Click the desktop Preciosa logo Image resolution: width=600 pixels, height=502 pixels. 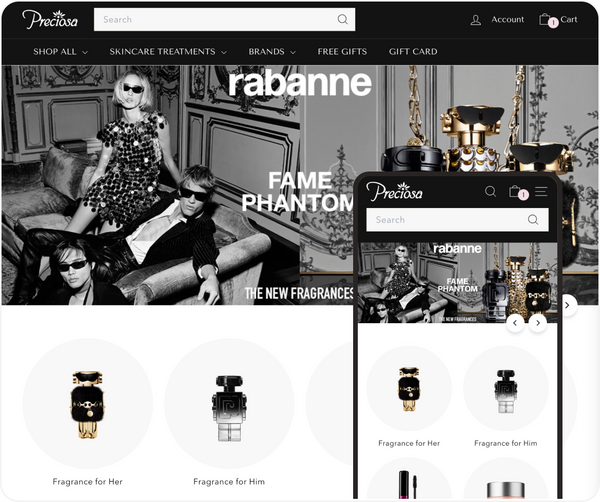click(46, 19)
